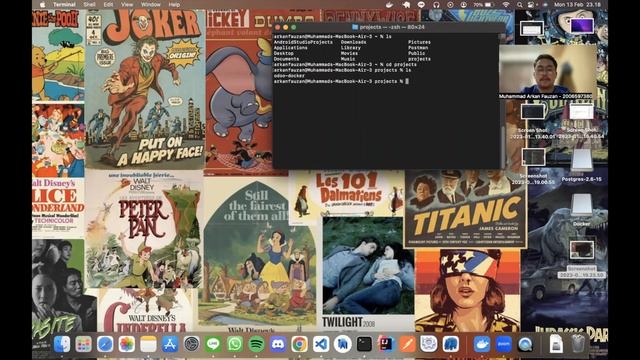Screen dimensions: 640x360
Task: Select the 'Screenshot 2023-0...19.00.55' desktop file
Action: [533, 167]
